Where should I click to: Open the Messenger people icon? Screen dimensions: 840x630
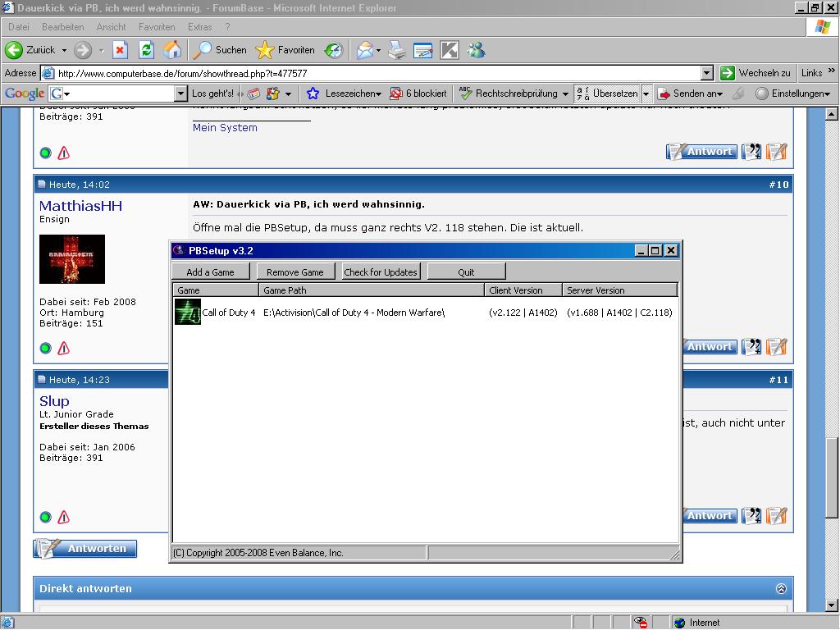pos(476,50)
